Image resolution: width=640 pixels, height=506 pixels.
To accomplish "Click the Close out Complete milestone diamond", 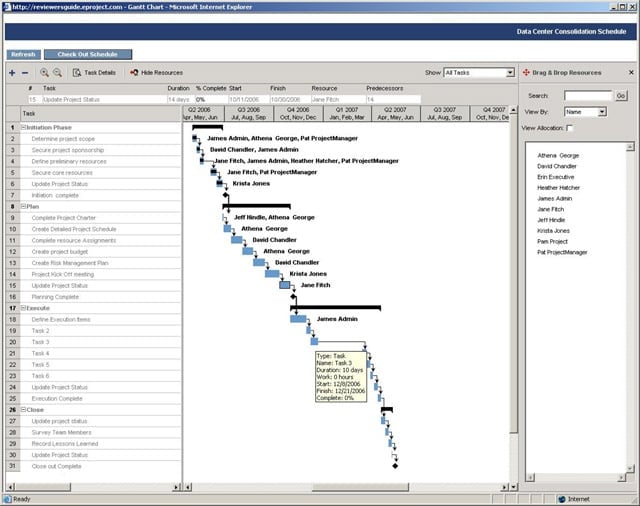I will pyautogui.click(x=395, y=466).
